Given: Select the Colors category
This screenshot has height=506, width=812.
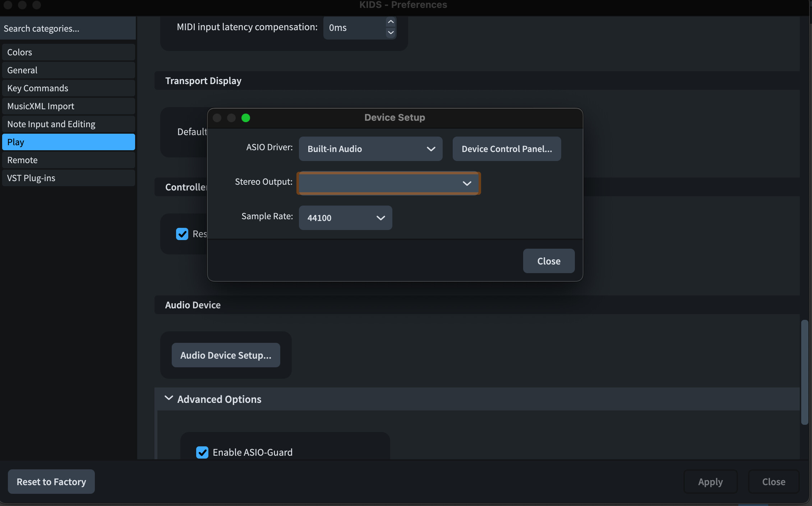Looking at the screenshot, I should tap(68, 52).
